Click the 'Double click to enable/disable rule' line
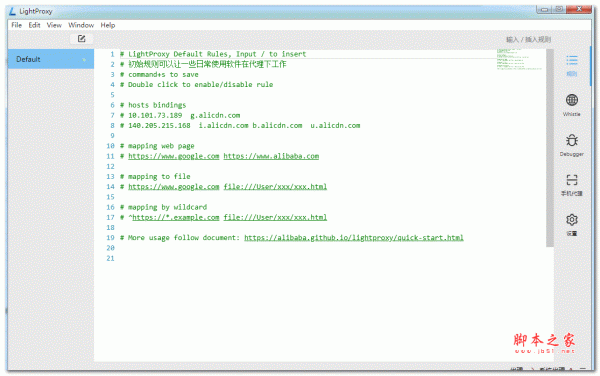The image size is (600, 376). tap(196, 85)
